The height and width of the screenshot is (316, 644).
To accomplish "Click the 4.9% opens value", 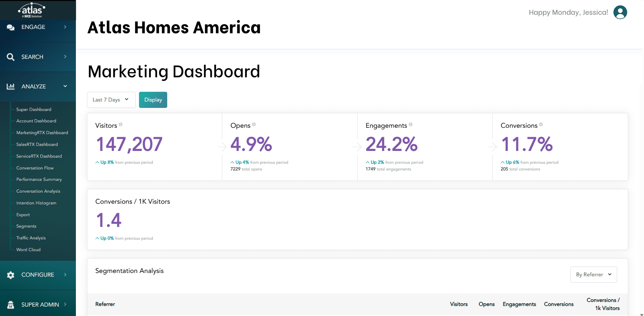I will (x=251, y=144).
